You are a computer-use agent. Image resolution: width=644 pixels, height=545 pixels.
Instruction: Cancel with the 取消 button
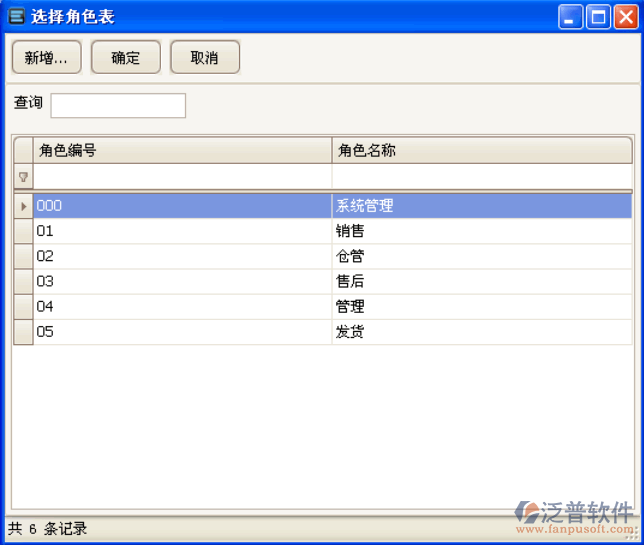click(205, 57)
